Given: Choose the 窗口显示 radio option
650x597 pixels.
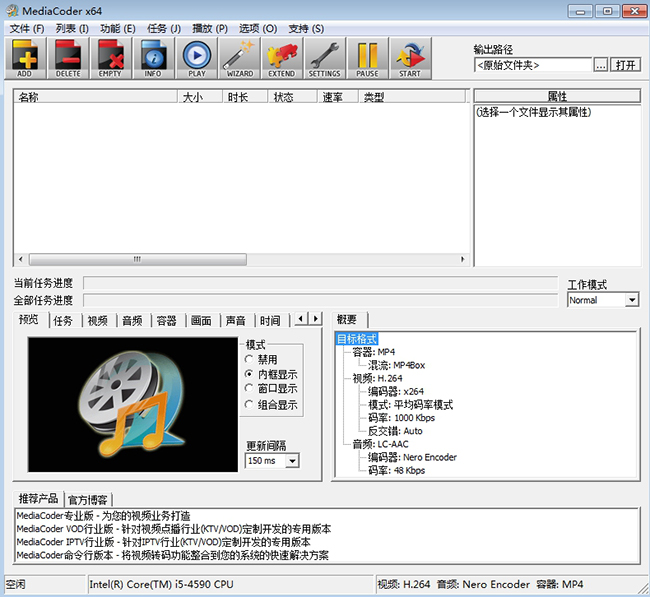Looking at the screenshot, I should click(x=249, y=388).
